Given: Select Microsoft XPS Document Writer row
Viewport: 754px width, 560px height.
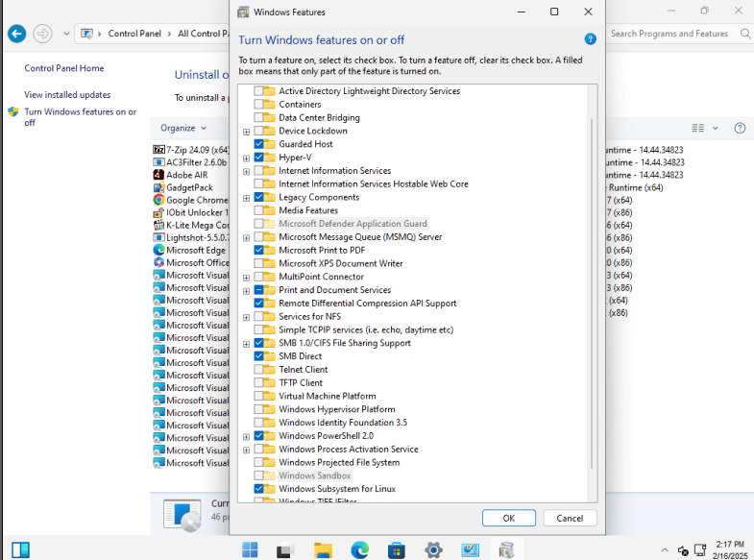Looking at the screenshot, I should click(340, 263).
